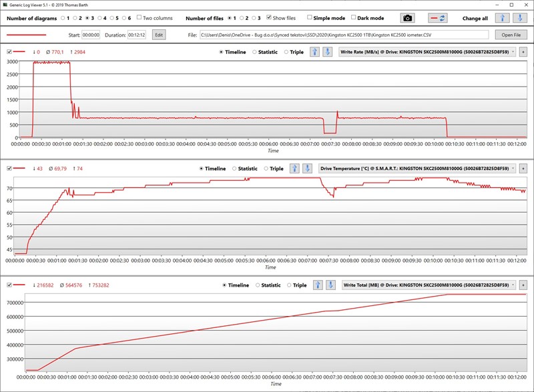Switch Drive Temperature diagram to Triple view
Image resolution: width=534 pixels, height=392 pixels.
pos(268,169)
